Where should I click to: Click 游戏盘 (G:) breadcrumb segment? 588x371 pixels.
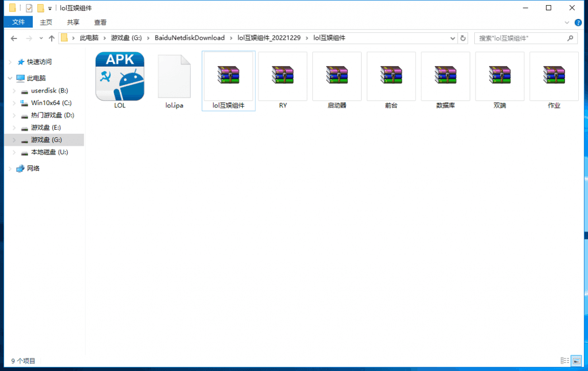[x=126, y=38]
